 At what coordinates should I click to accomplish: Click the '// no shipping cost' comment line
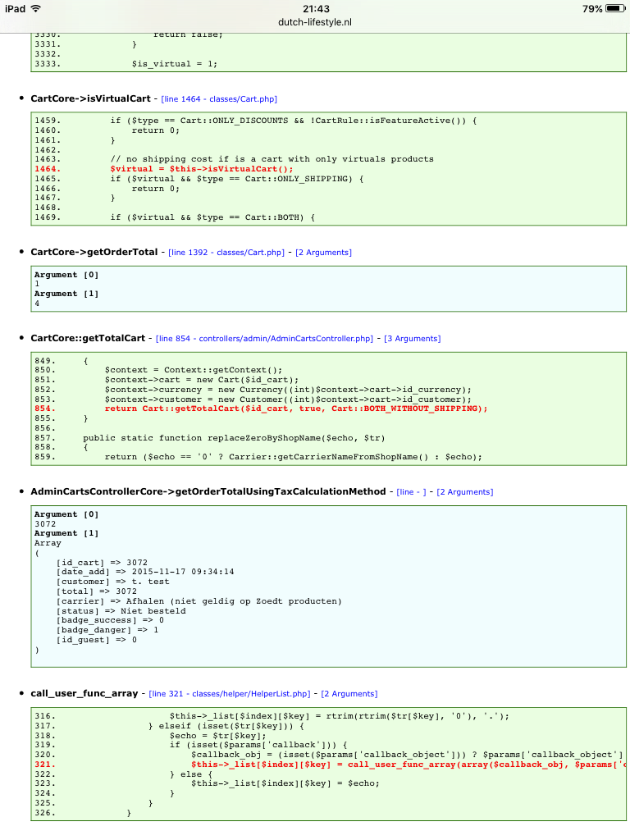point(272,159)
